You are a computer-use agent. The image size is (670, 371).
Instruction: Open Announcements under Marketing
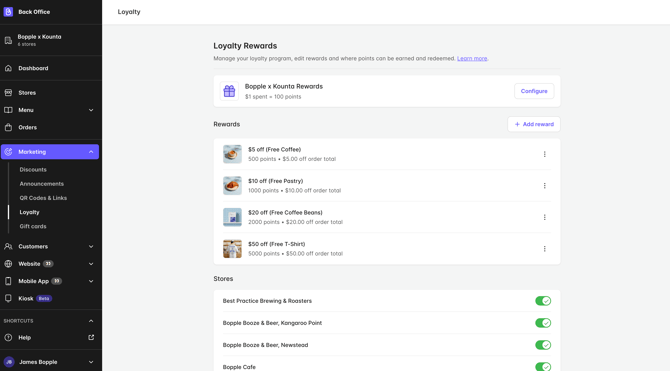pos(41,184)
